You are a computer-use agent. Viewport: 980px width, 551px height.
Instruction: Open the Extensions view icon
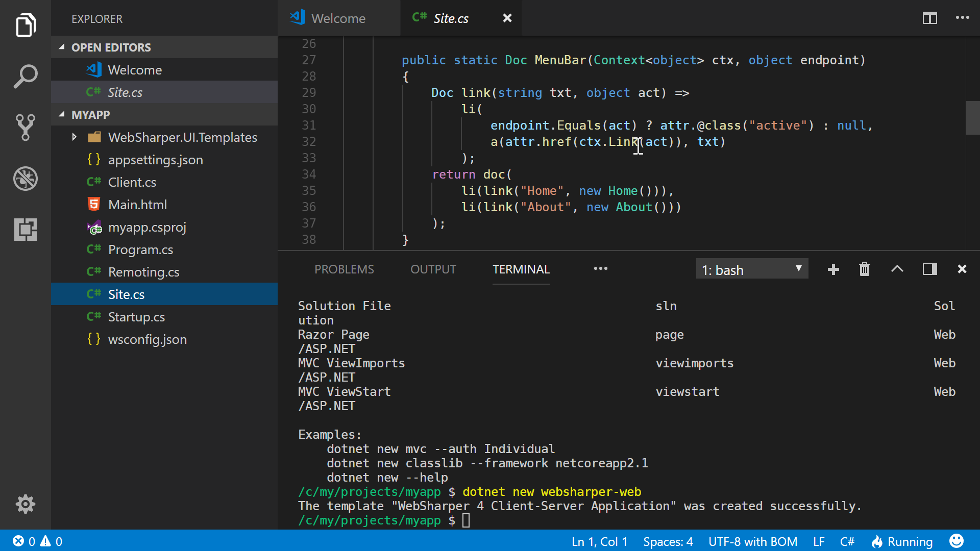coord(26,230)
